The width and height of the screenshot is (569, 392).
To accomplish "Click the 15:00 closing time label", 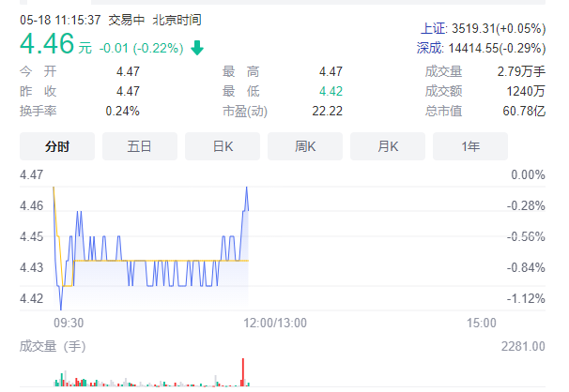I will pos(482,322).
